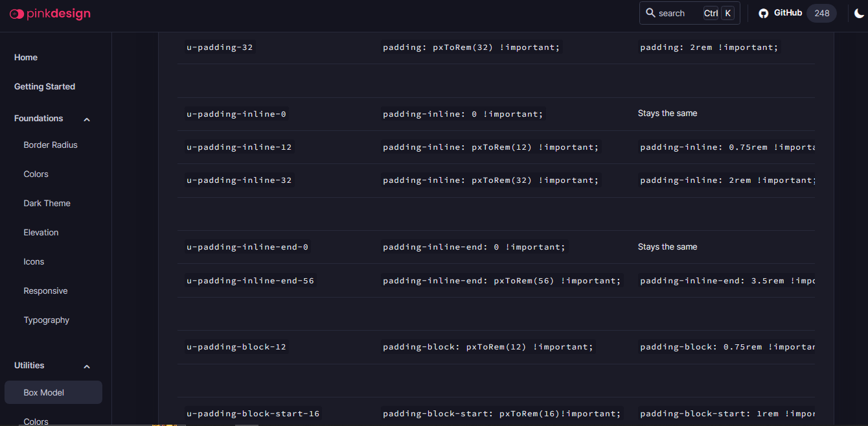Open Getting Started page
Viewport: 868px width, 426px height.
45,87
